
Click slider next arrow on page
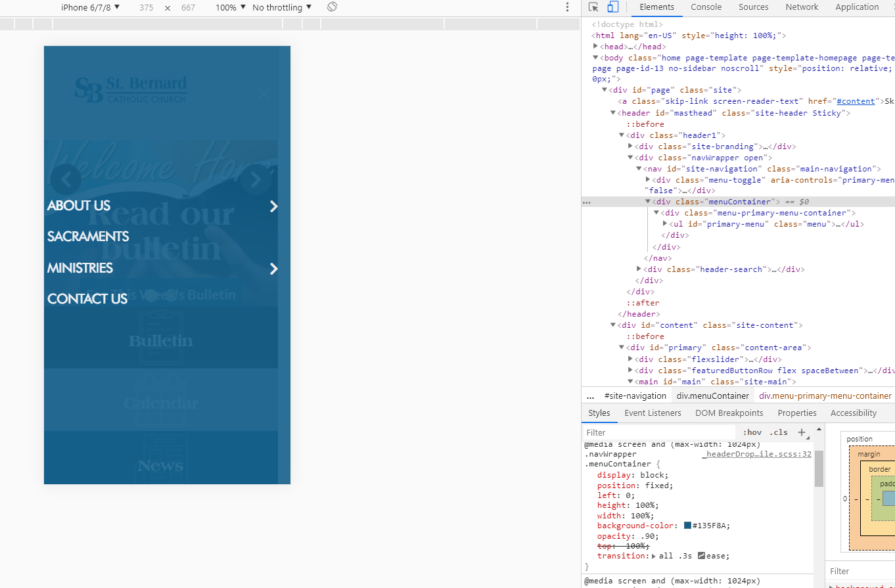pos(255,179)
